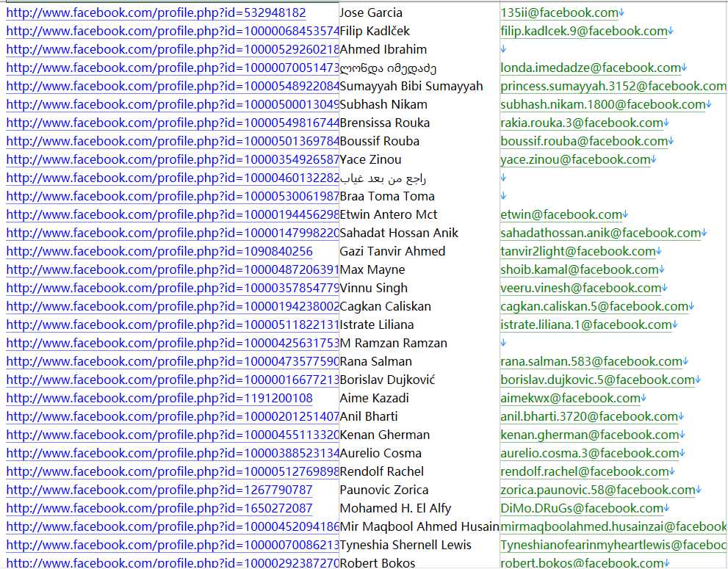The image size is (728, 569).
Task: Click email starting with mirmaqboolahmed.husainzai
Action: click(613, 526)
